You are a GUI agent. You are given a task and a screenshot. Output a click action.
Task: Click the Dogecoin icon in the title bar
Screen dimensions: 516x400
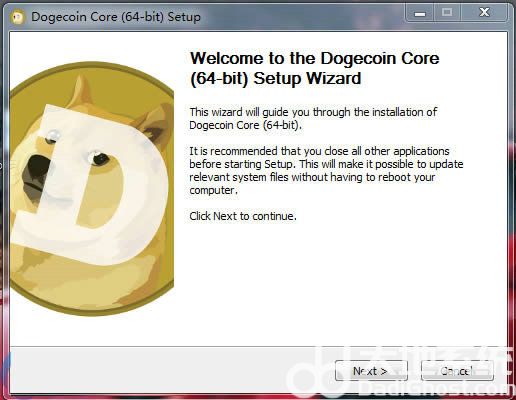18,17
